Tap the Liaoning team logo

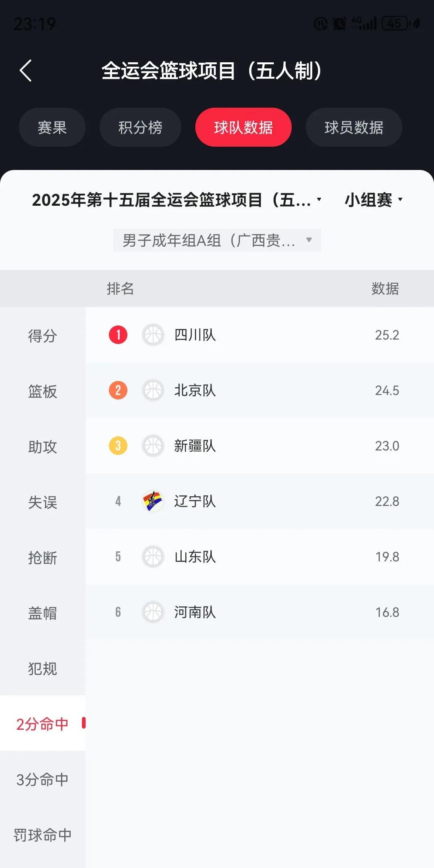click(x=153, y=501)
